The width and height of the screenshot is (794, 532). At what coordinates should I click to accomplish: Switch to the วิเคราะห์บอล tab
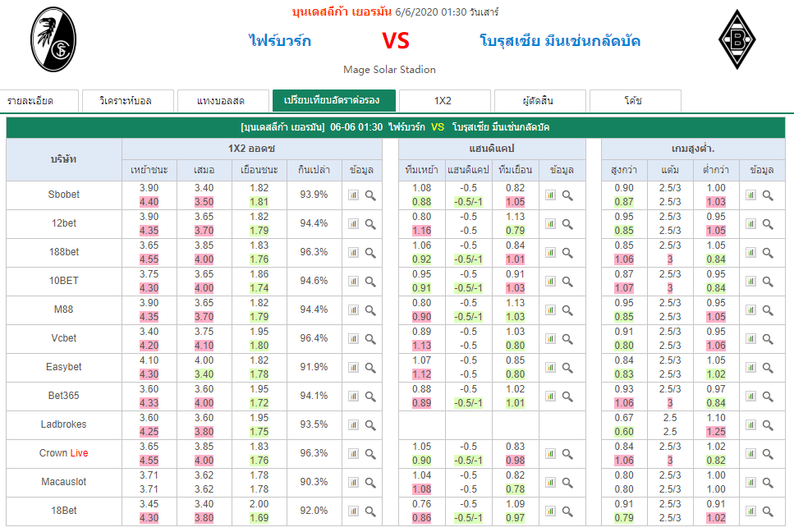point(127,101)
